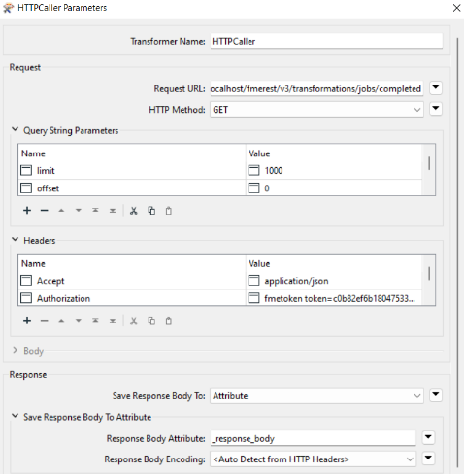Copy the query string parameter row

[x=151, y=211]
